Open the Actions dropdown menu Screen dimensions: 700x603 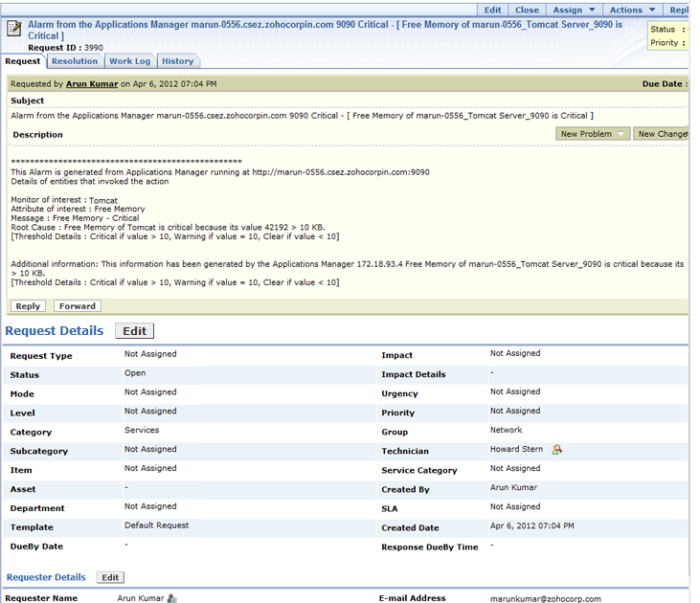click(x=632, y=10)
